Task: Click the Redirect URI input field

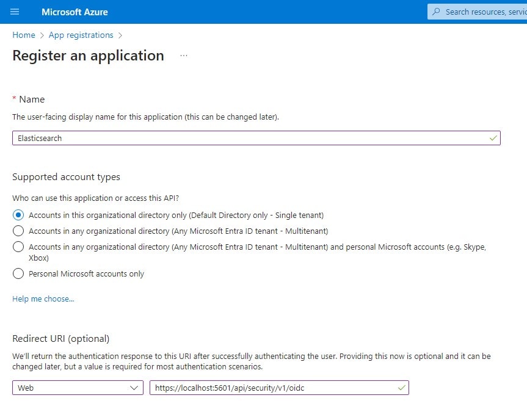Action: pos(279,388)
